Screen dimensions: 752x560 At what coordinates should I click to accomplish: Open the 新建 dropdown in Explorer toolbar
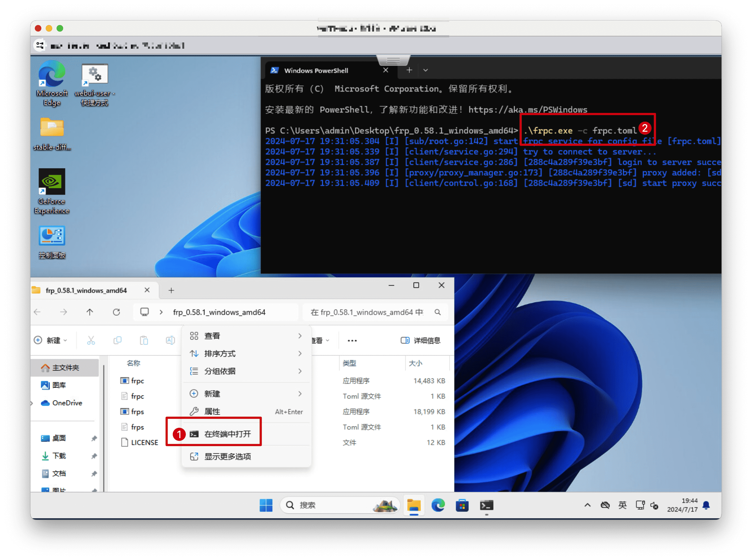pos(51,340)
